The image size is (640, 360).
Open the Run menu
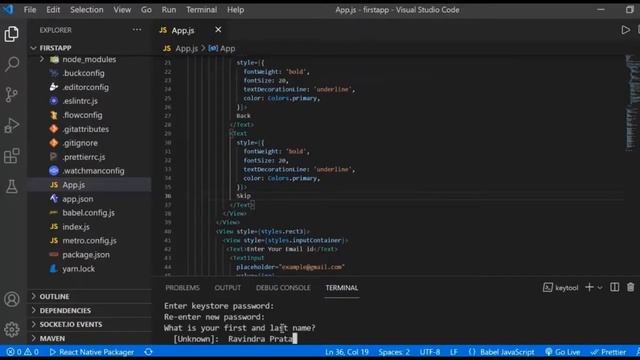click(169, 10)
